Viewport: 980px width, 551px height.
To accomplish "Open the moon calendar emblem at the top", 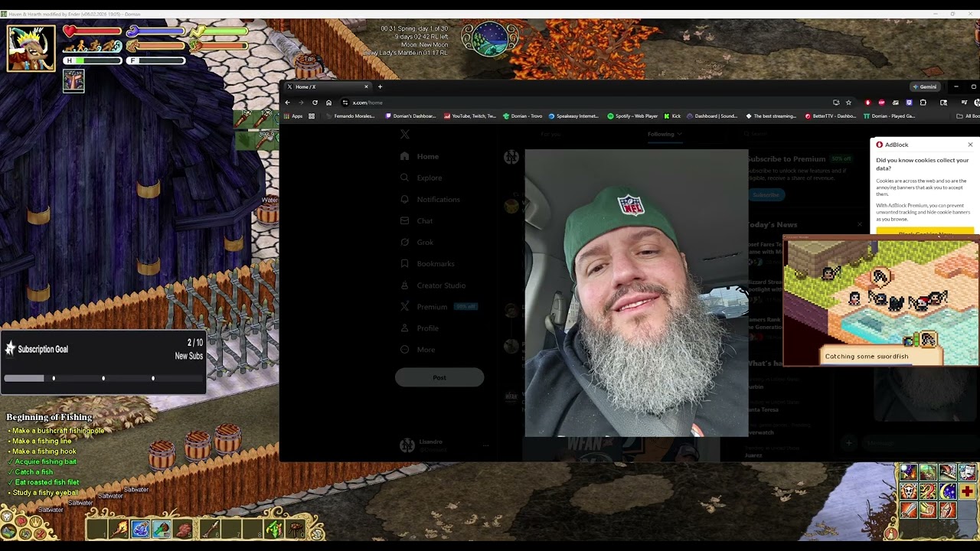I will [x=490, y=38].
